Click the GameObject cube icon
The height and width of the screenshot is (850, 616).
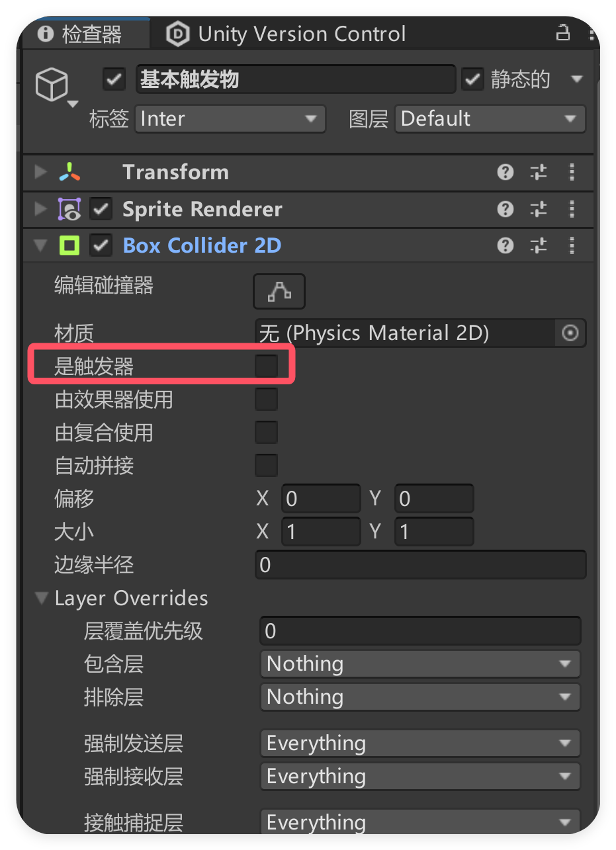point(52,86)
